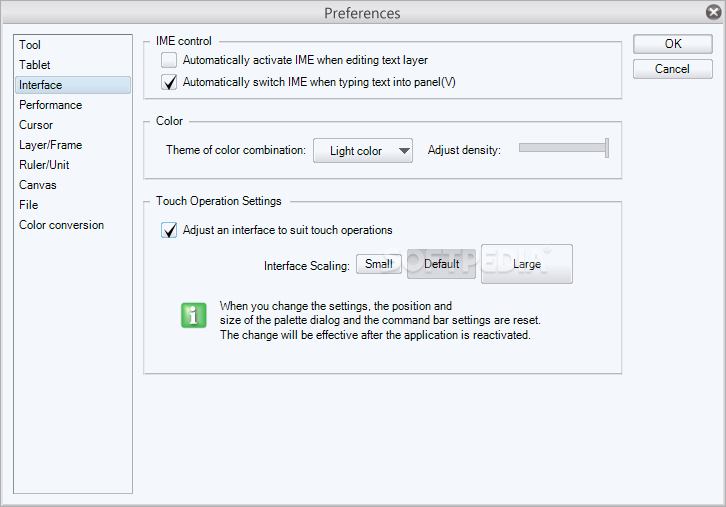Set Interface Scaling to Default

point(441,264)
